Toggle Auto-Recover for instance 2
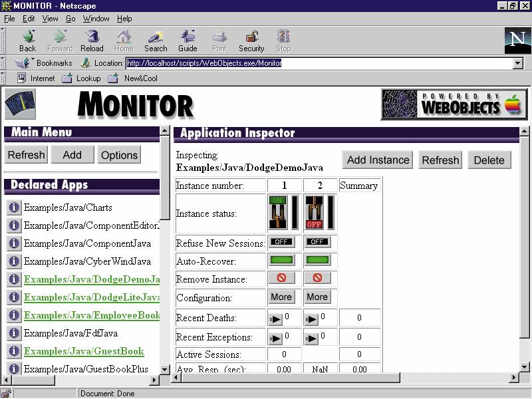Viewport: 532px width, 399px height. (317, 260)
